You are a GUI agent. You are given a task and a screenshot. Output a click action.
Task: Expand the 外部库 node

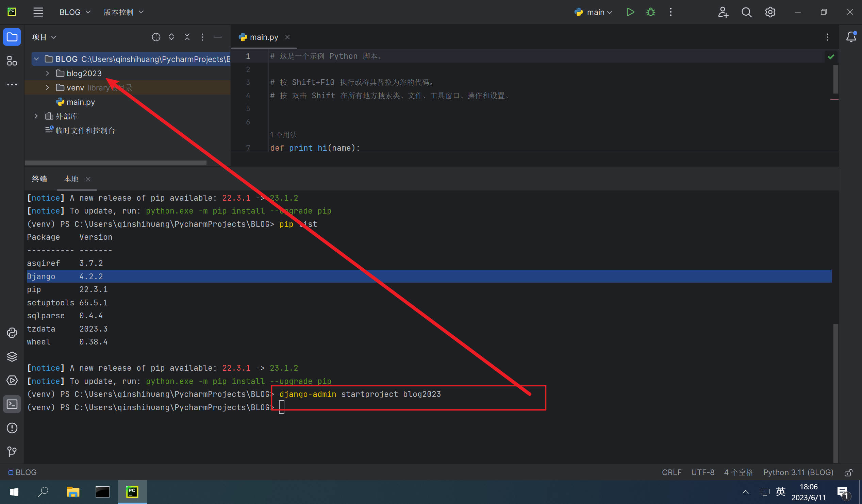pos(36,116)
